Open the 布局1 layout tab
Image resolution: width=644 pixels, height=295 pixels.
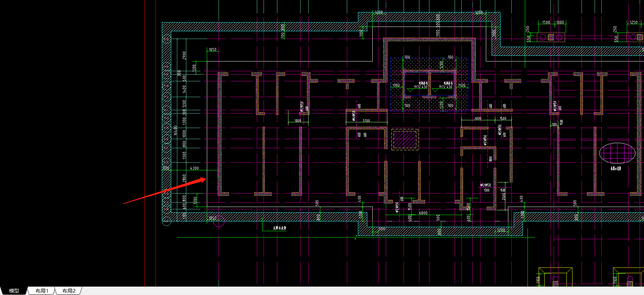pos(42,291)
